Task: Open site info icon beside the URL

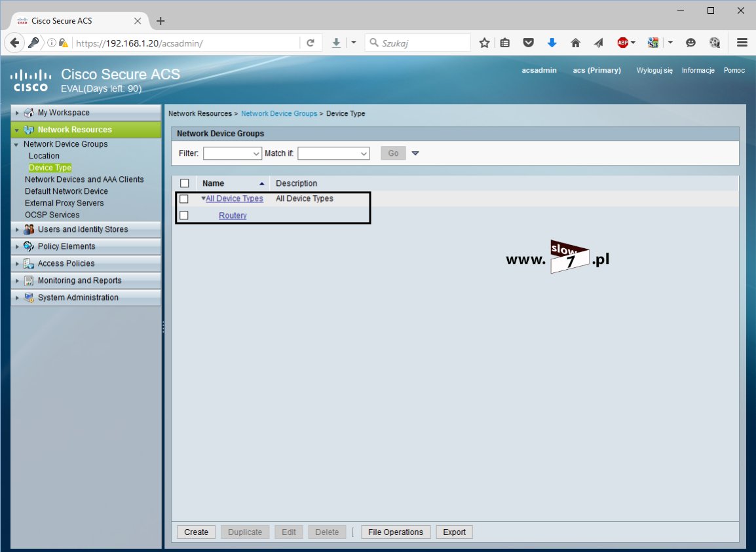Action: 51,43
